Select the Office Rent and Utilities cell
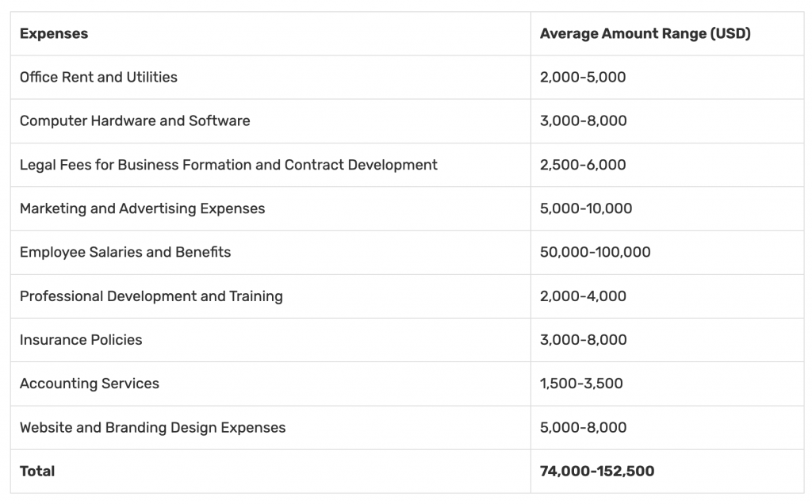The image size is (812, 504). [x=98, y=78]
